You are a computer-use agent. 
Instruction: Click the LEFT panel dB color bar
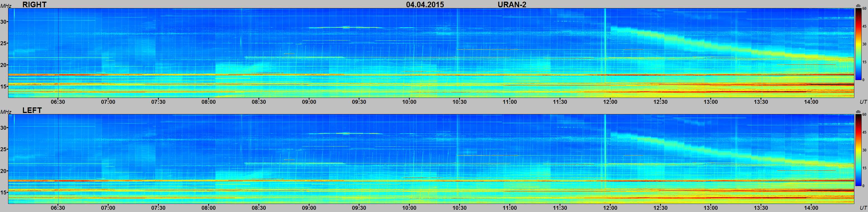pyautogui.click(x=858, y=150)
